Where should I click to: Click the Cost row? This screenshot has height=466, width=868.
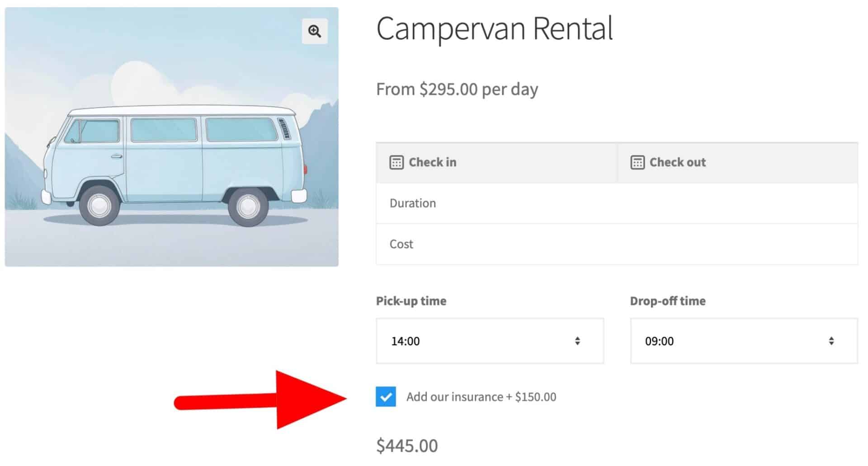[617, 244]
